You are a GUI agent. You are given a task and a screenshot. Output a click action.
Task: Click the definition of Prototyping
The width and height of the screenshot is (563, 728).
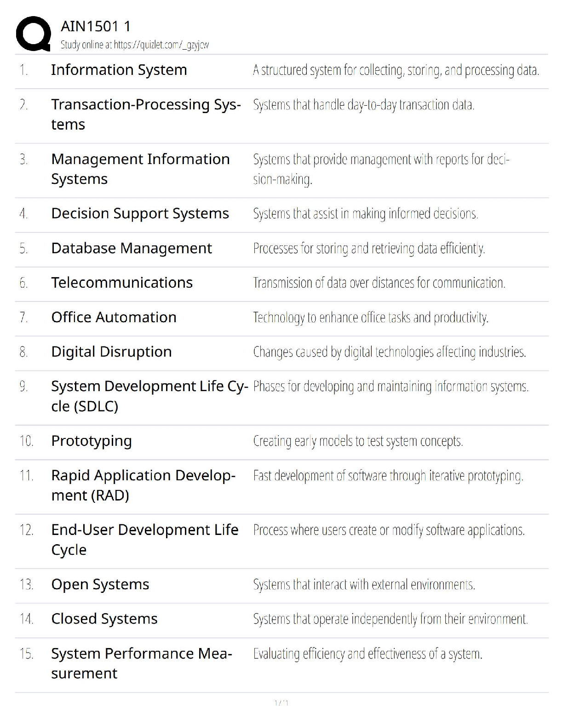coord(358,441)
